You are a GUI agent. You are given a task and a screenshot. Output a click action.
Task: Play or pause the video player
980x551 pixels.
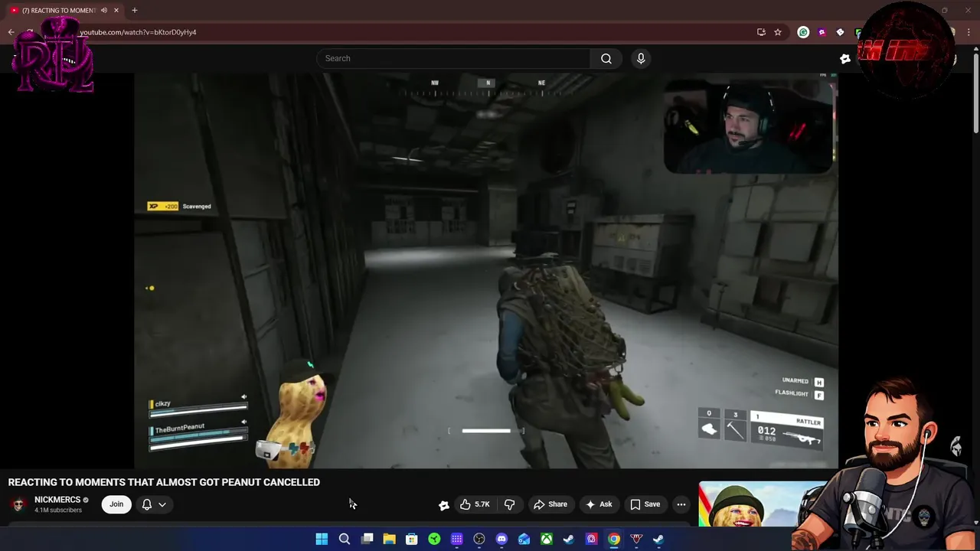[486, 270]
